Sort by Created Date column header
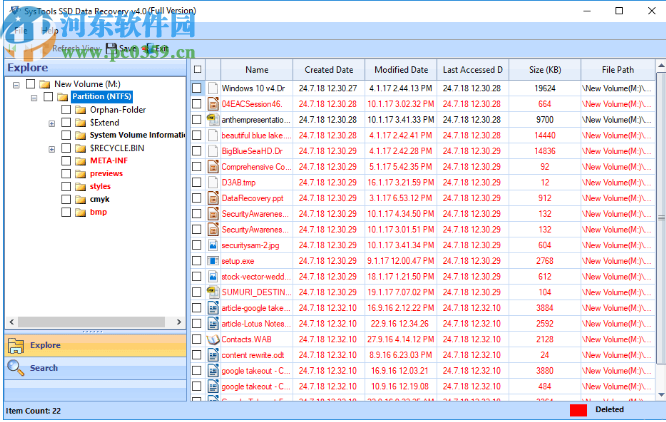 pos(329,70)
